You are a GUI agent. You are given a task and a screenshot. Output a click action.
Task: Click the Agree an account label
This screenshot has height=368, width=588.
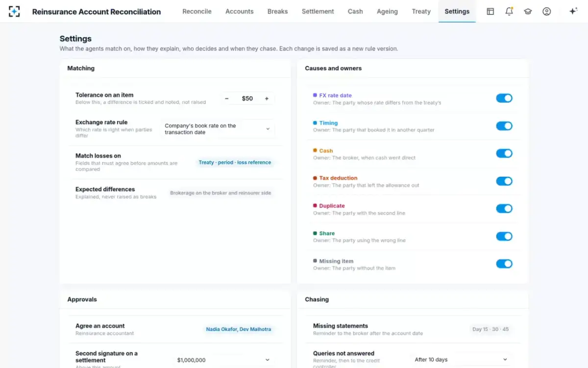(x=100, y=326)
